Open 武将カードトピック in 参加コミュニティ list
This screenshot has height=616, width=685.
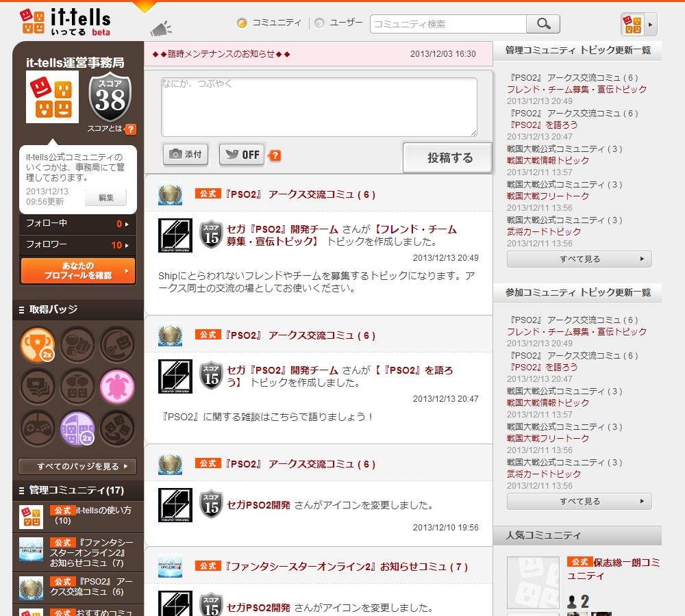click(x=544, y=474)
